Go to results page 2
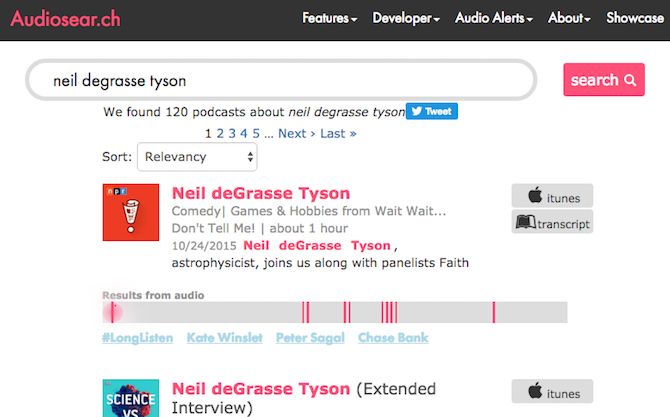 click(220, 133)
